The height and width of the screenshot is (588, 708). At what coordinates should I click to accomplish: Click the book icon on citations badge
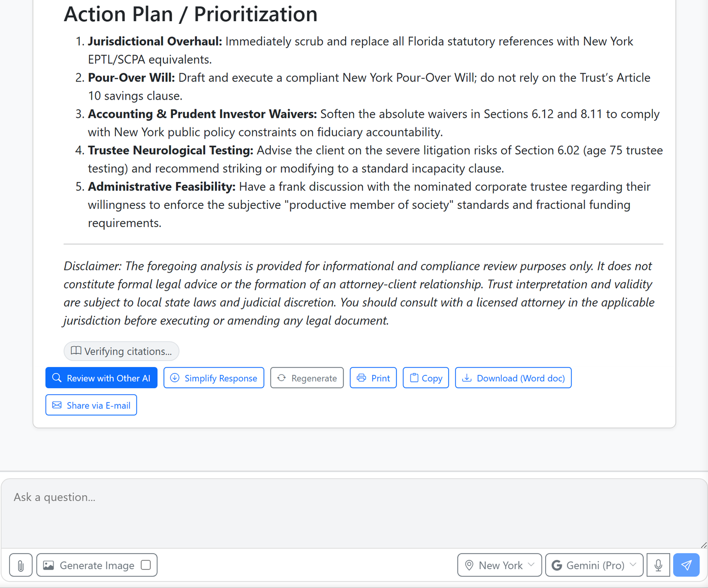tap(76, 351)
